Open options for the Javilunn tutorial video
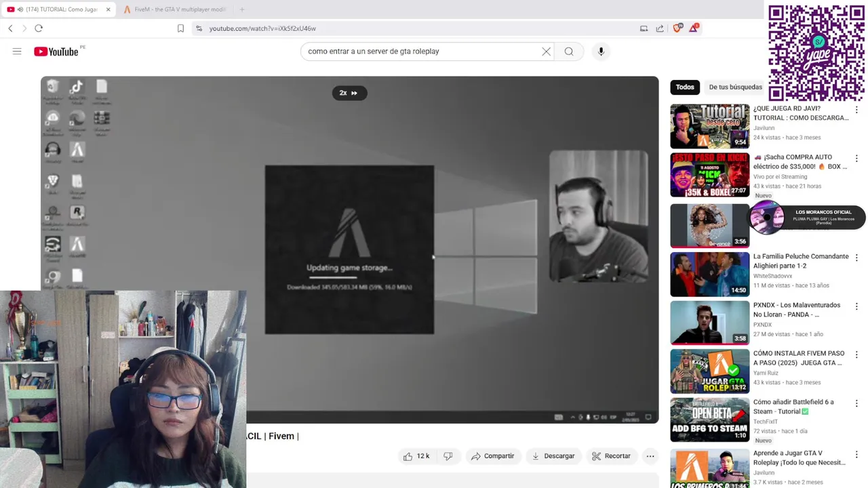 coord(856,110)
